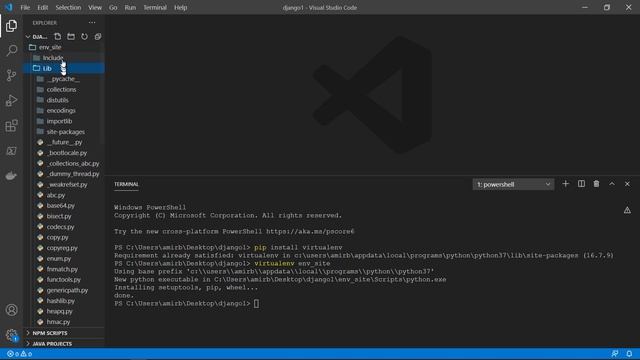Open the File menu
Viewport: 640px width, 360px height.
pos(25,7)
